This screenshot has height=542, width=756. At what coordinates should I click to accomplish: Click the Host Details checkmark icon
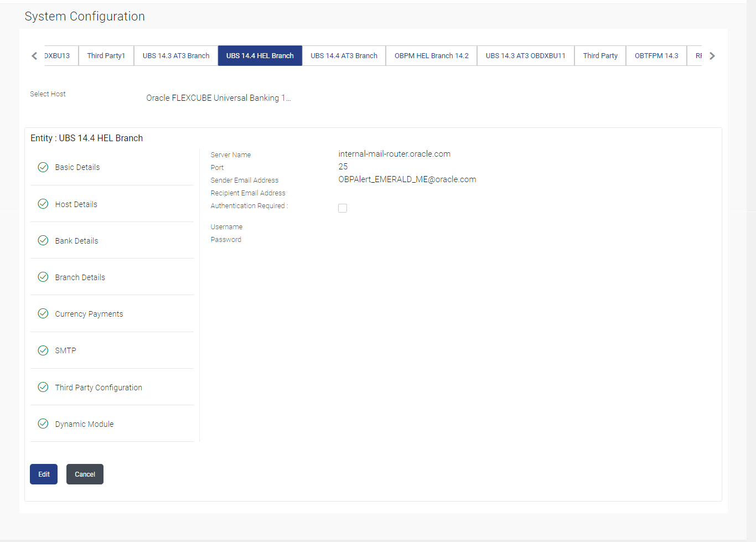click(43, 204)
